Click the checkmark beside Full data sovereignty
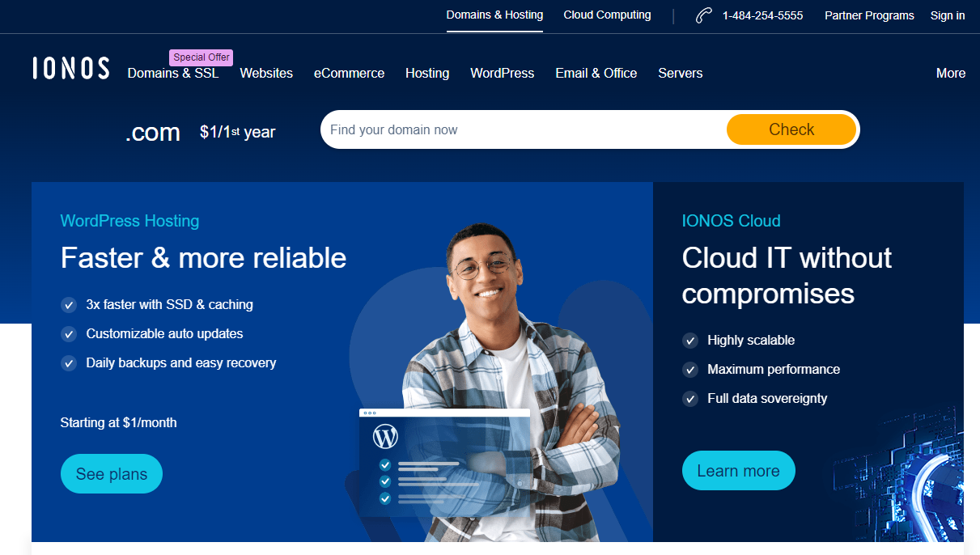980x555 pixels. (690, 399)
